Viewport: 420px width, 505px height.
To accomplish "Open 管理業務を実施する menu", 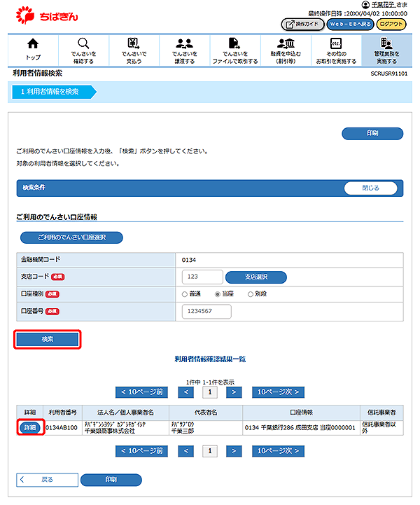I will point(386,50).
